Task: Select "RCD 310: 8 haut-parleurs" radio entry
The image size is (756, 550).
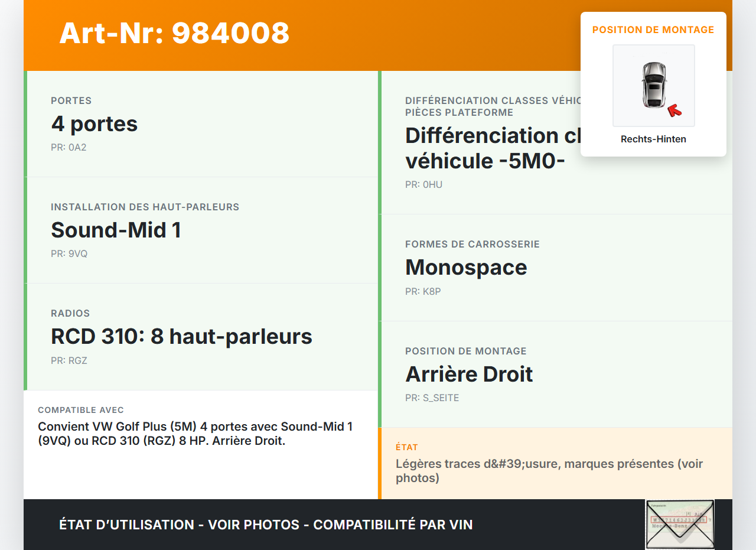Action: coord(181,336)
